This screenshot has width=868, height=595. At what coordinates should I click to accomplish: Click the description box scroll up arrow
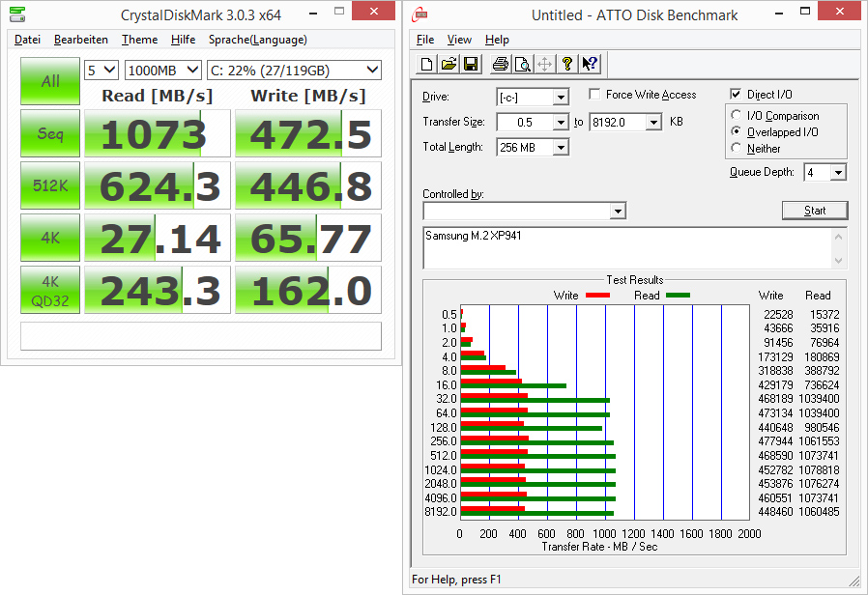(839, 237)
